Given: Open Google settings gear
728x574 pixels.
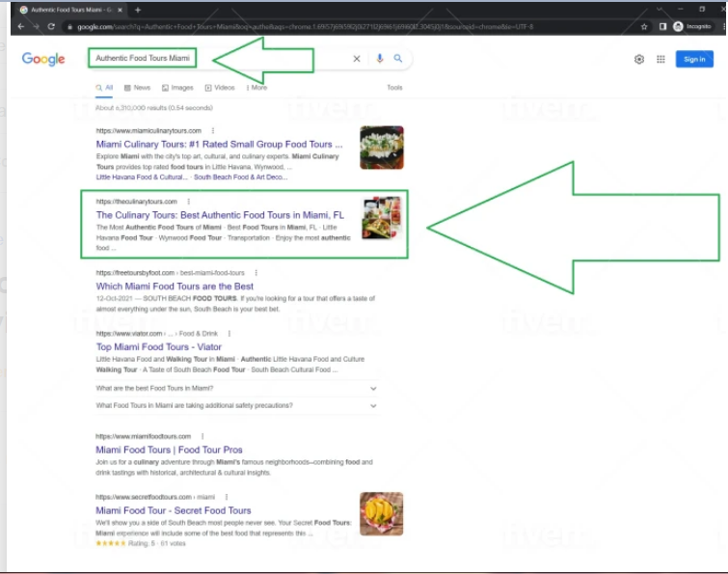Looking at the screenshot, I should click(639, 60).
